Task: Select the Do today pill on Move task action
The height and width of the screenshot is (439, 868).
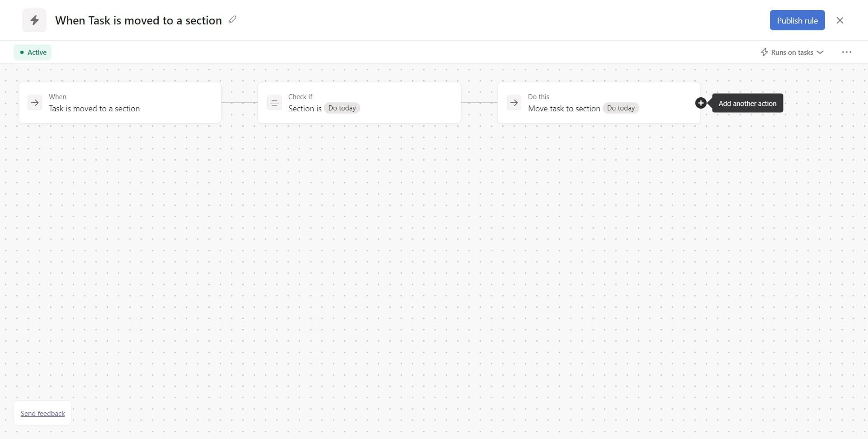Action: point(621,108)
